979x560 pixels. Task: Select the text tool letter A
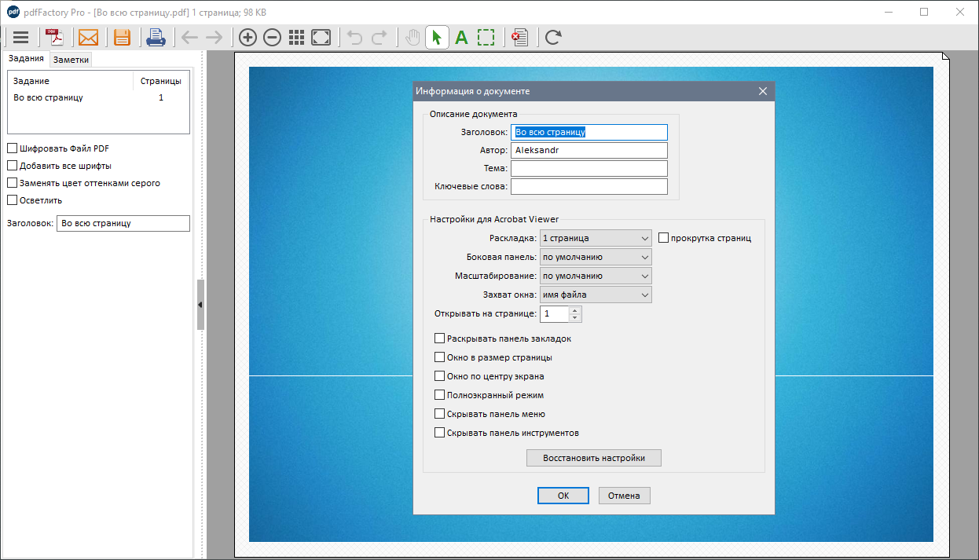pyautogui.click(x=461, y=37)
